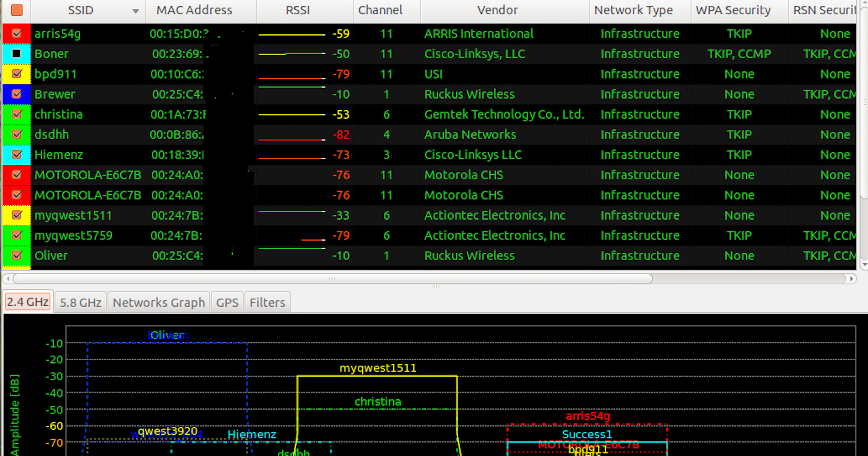Switch to the 5.8 GHz tab
The width and height of the screenshot is (868, 456).
click(x=81, y=302)
